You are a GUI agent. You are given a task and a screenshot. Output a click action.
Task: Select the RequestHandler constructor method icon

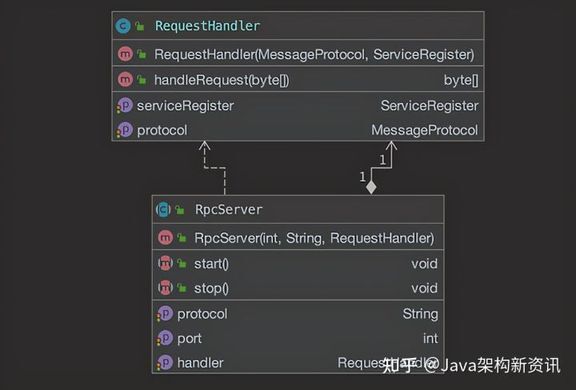125,54
